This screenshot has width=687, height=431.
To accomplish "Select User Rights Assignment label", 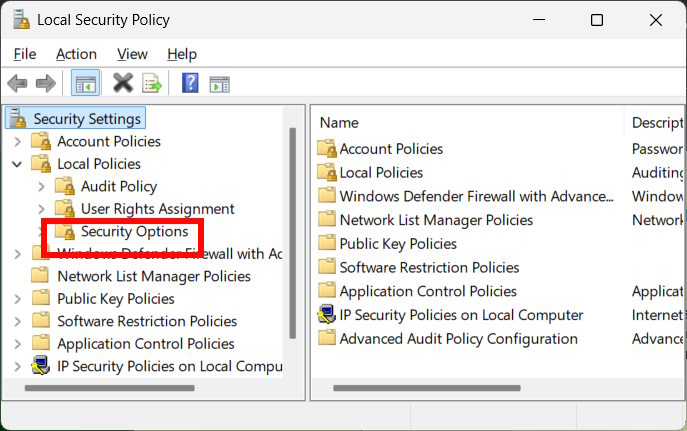I will click(x=158, y=208).
